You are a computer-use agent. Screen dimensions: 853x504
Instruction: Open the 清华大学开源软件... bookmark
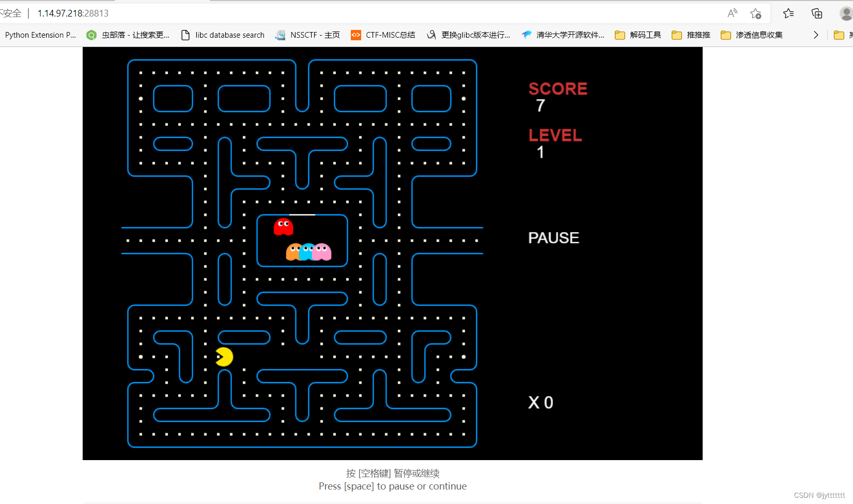pyautogui.click(x=563, y=35)
